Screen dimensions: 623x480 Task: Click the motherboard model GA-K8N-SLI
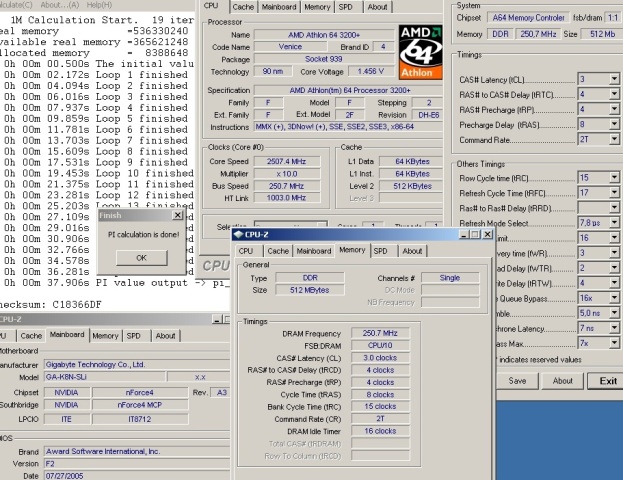(x=104, y=377)
